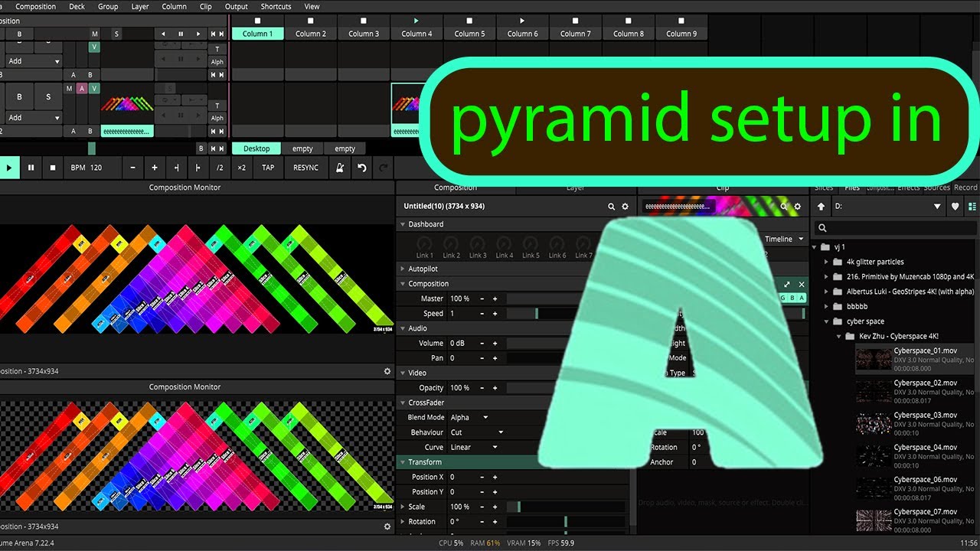Nudge BPM up with the pitch-bend-plus icon

pos(198,168)
